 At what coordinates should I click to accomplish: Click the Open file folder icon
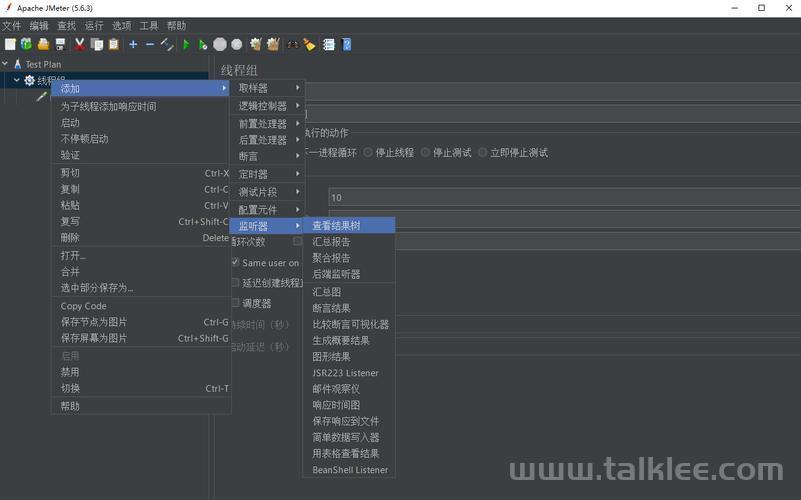point(43,44)
